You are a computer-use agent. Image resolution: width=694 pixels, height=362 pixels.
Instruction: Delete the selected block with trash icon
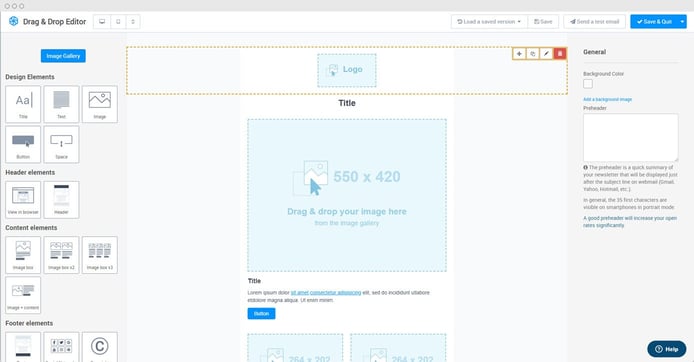(x=560, y=54)
